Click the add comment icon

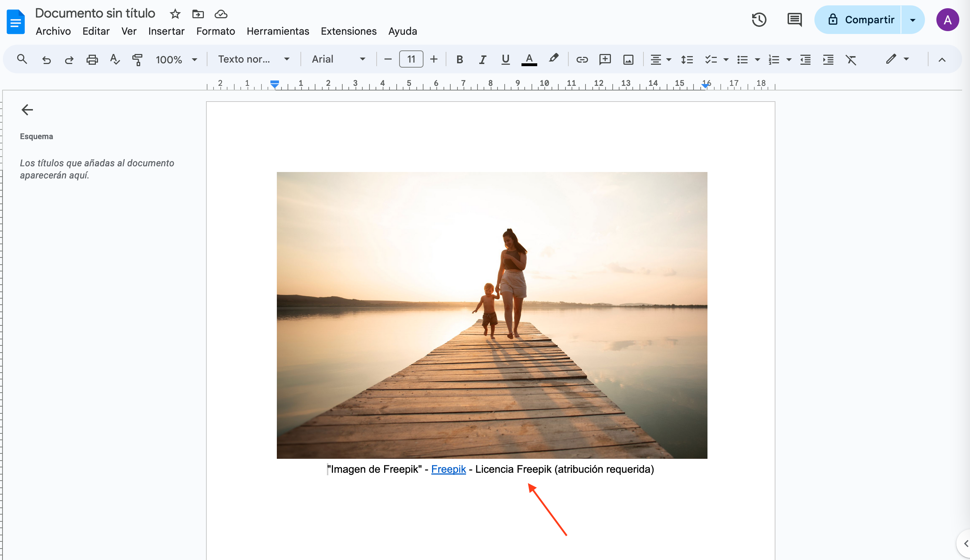tap(605, 60)
